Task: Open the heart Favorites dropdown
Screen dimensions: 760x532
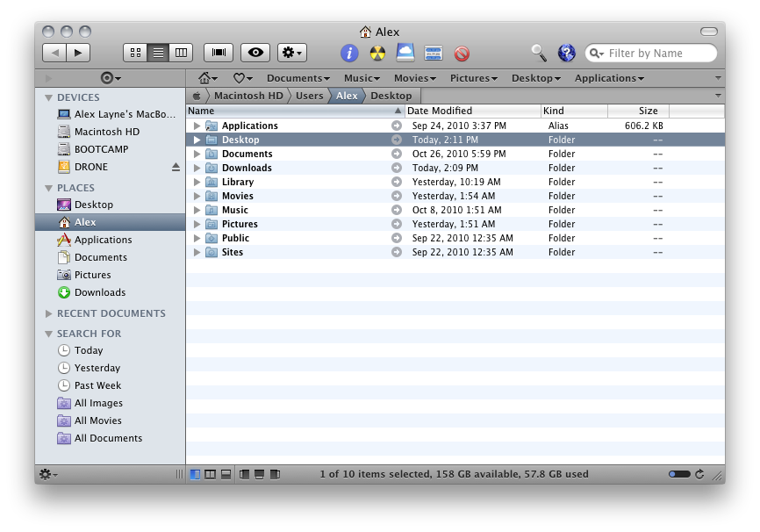Action: (243, 78)
